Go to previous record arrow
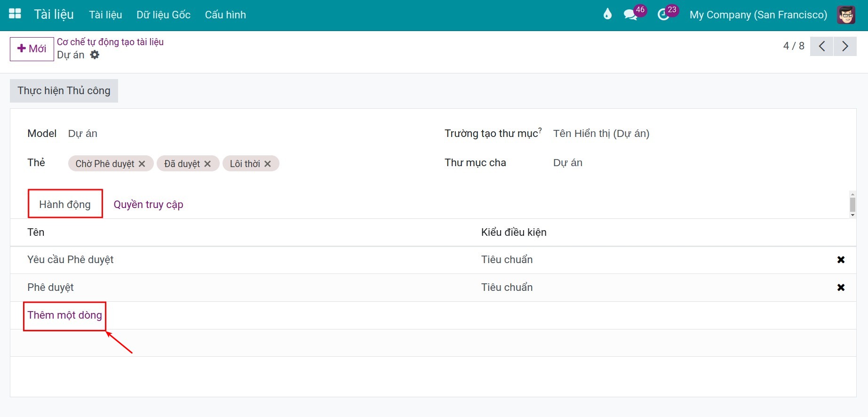 [x=821, y=46]
